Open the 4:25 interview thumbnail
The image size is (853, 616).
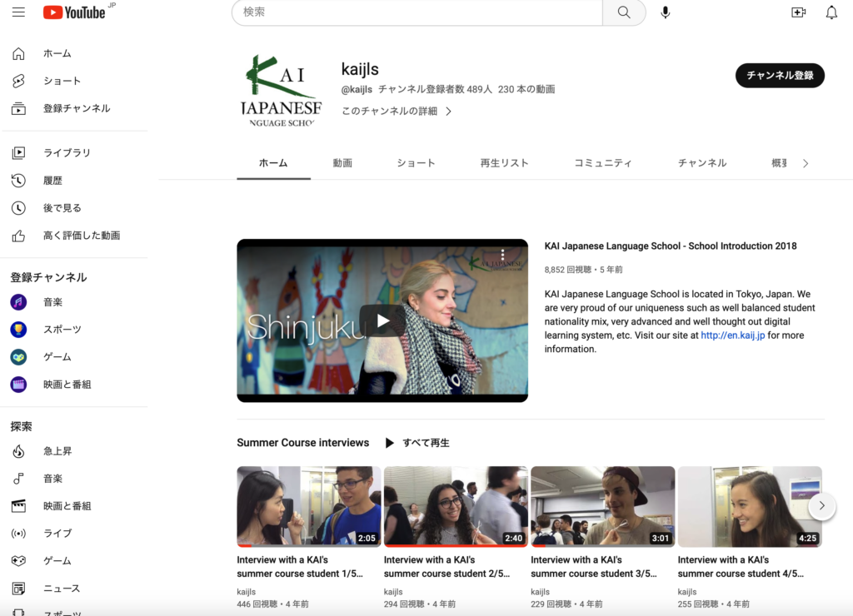pos(750,506)
